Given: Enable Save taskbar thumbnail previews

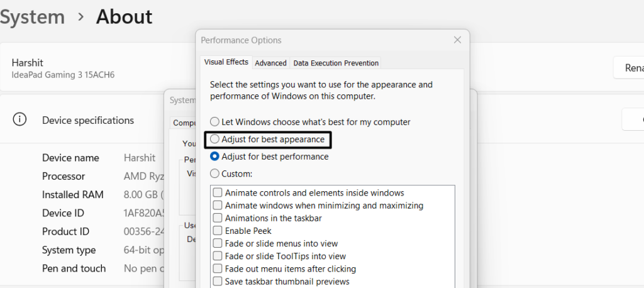Looking at the screenshot, I should tap(218, 281).
